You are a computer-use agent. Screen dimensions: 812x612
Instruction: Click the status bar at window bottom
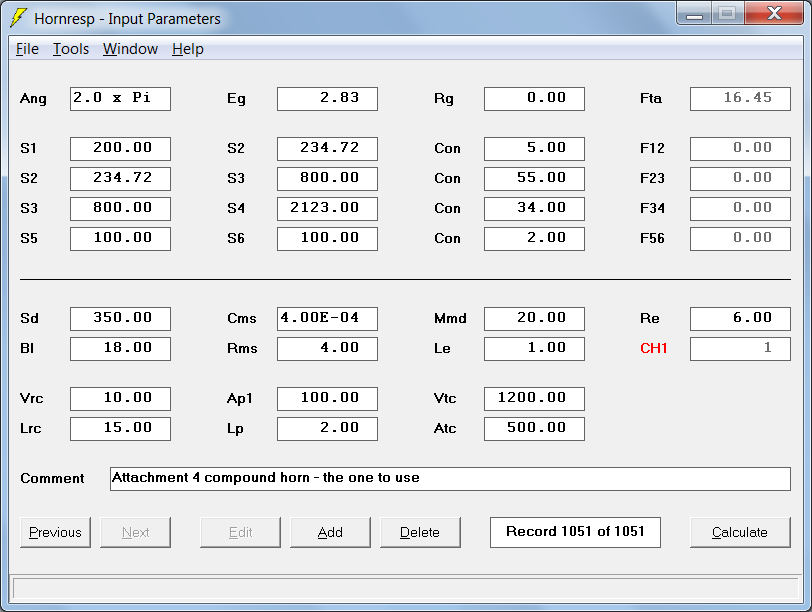click(x=406, y=588)
